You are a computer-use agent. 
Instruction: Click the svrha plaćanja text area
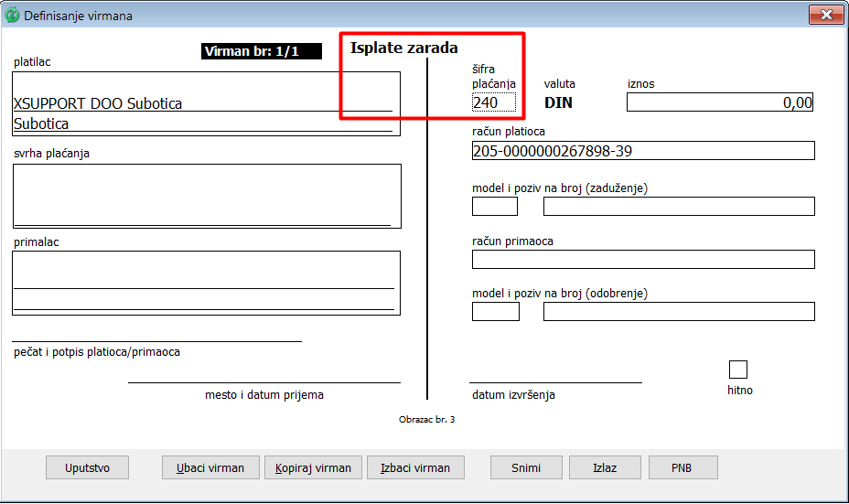[x=206, y=195]
